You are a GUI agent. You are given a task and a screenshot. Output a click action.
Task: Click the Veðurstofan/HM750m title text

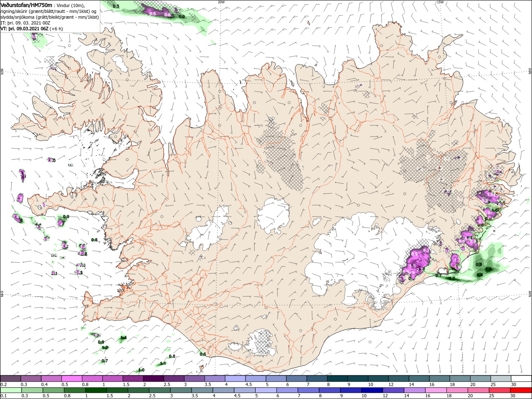[x=26, y=5]
